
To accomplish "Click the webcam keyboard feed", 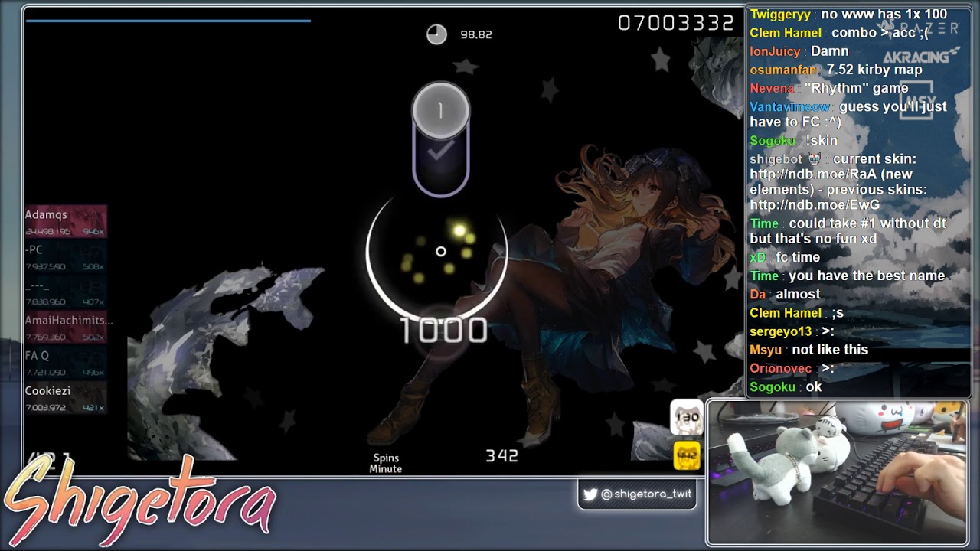I will tap(838, 472).
